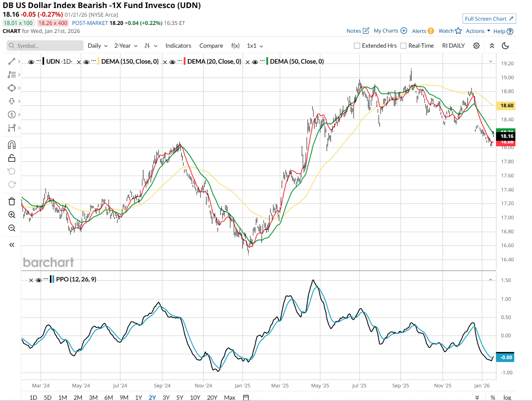This screenshot has width=532, height=401.
Task: Delete drawings with the trash icon
Action: pos(12,201)
